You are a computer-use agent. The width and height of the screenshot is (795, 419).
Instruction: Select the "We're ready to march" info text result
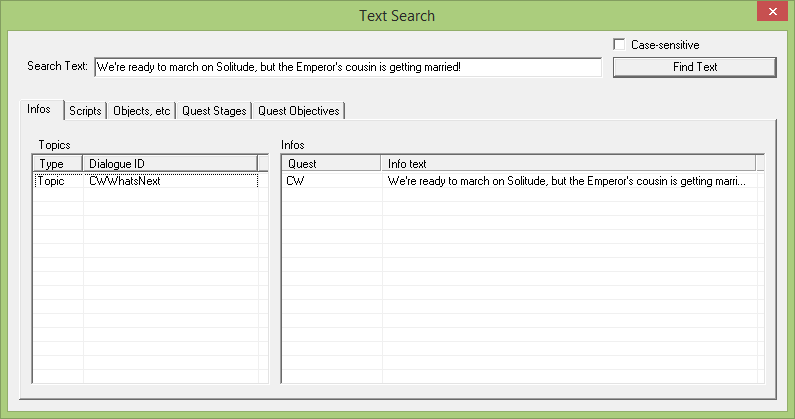coord(566,181)
